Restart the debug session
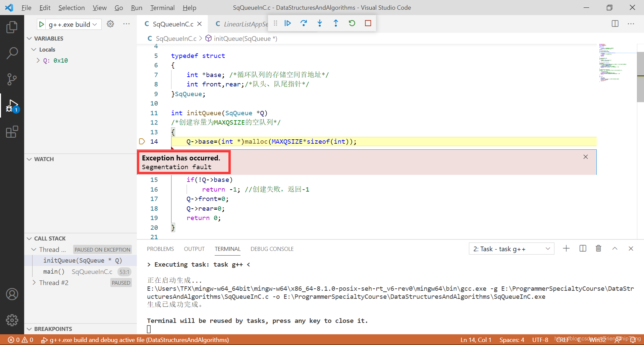The image size is (644, 345). 352,23
